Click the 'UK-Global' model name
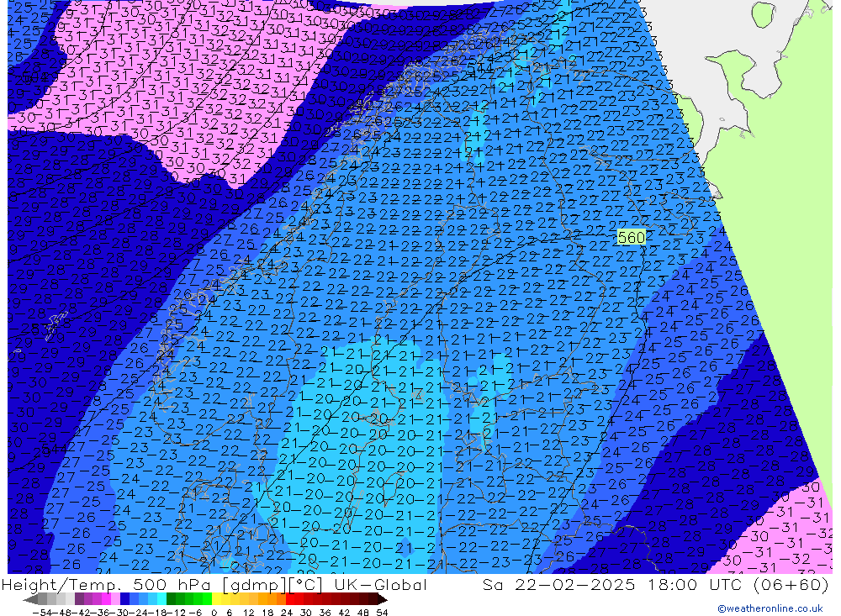The image size is (841, 616). pos(380,584)
